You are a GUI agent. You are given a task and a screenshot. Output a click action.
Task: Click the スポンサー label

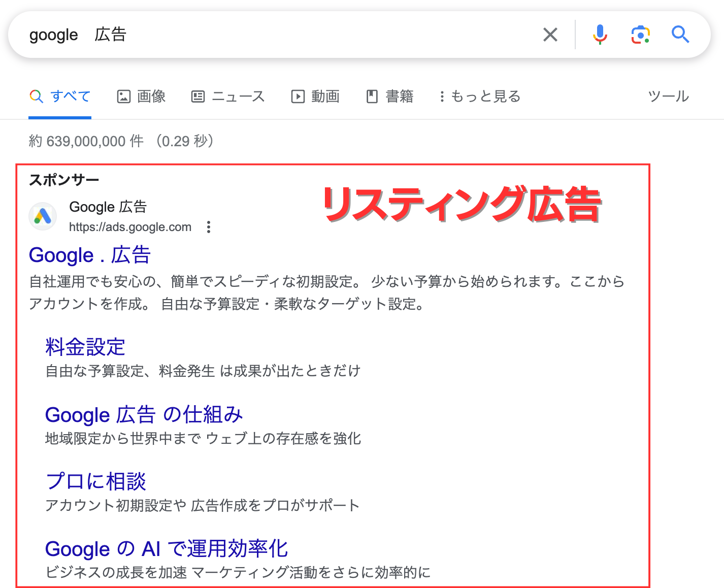[64, 180]
